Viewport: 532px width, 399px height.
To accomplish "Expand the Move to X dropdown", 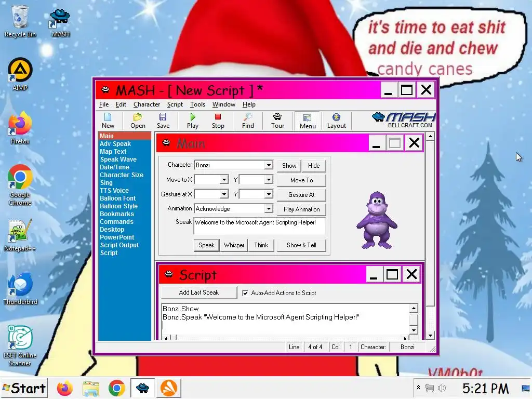I will tap(224, 180).
